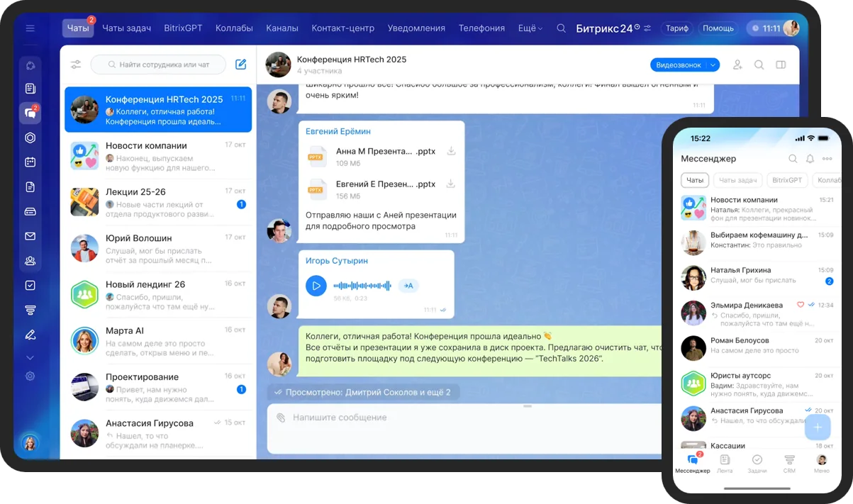
Task: Toggle the chat sidebar panel icon
Action: click(781, 65)
